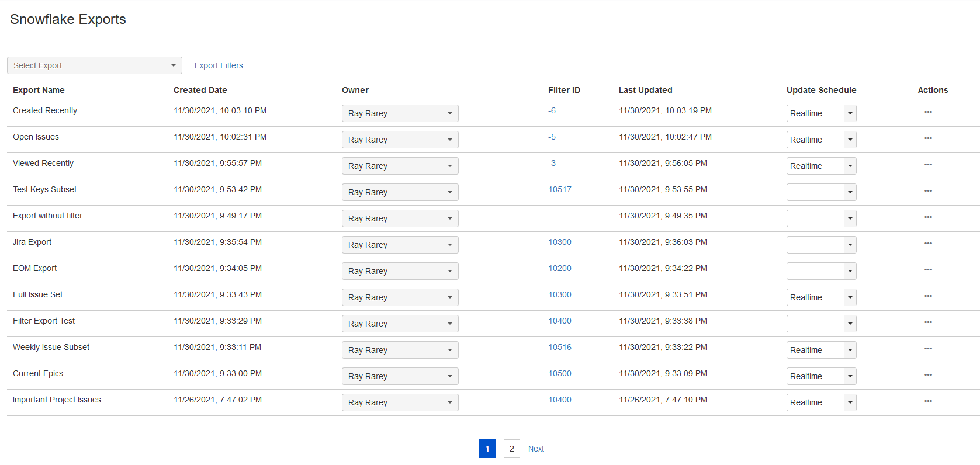Viewport: 980px width, 465px height.
Task: Click the Next pagination link
Action: 536,449
